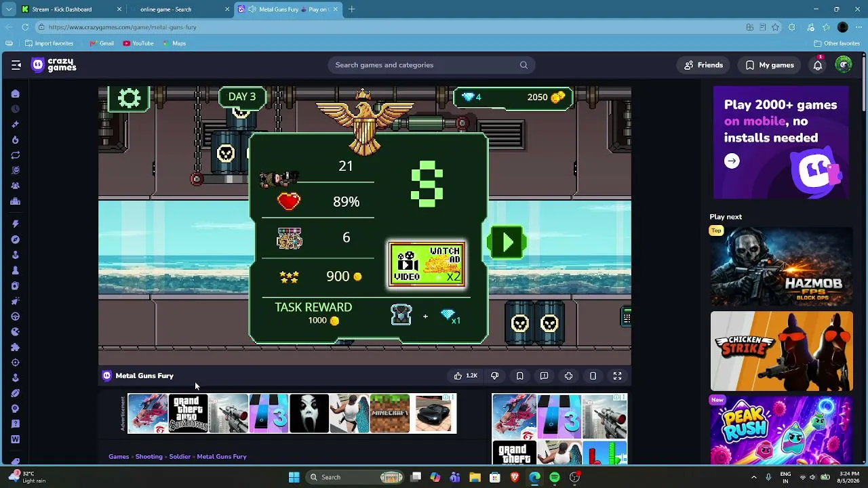Open Microsoft Store from taskbar
Screen dimensions: 868x488
click(494, 477)
